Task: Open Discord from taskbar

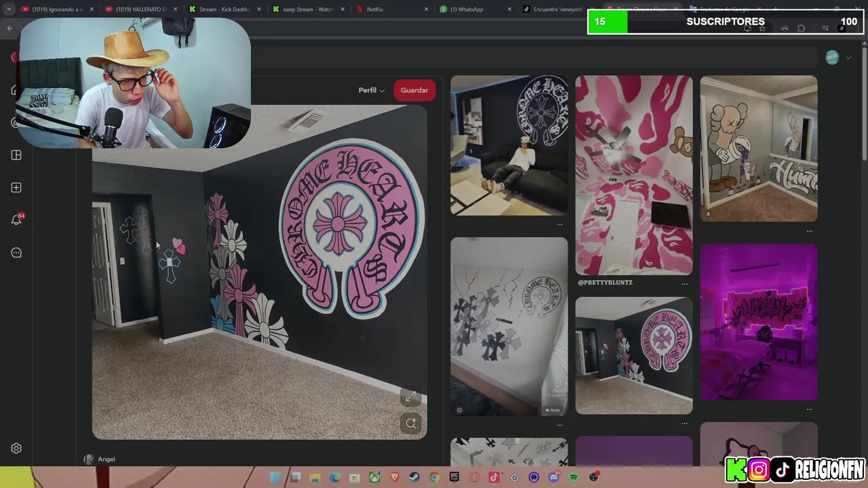Action: pos(554,477)
